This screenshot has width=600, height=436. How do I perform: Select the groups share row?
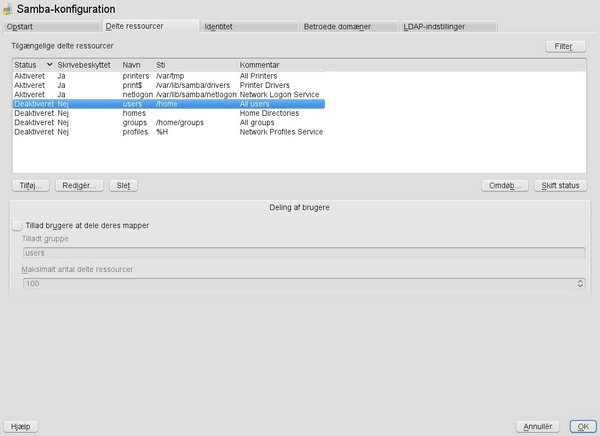point(169,122)
